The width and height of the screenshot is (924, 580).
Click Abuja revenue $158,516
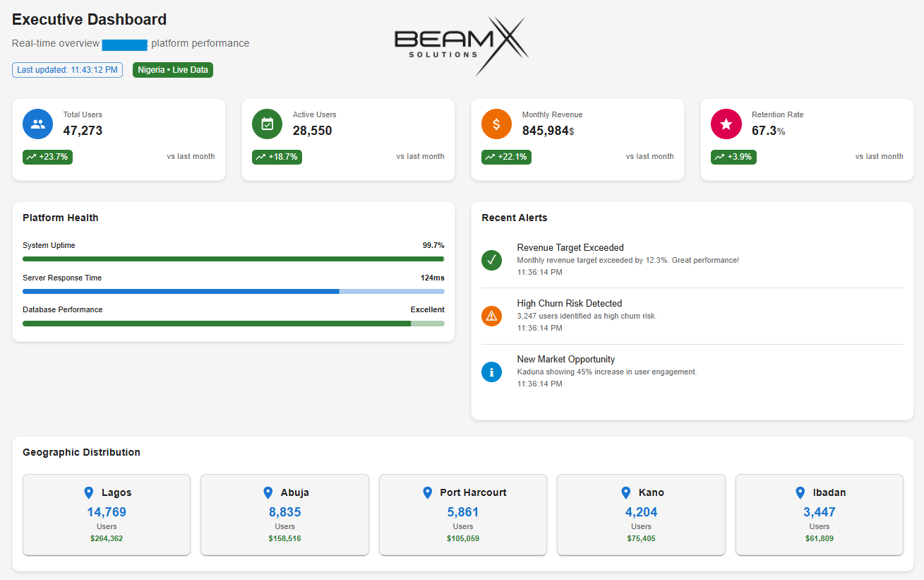click(285, 538)
